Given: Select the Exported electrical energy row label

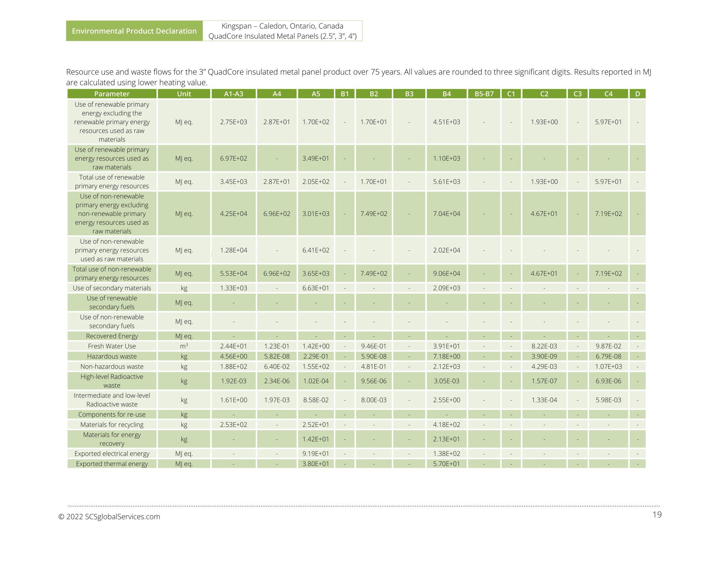Looking at the screenshot, I should coord(112,454).
